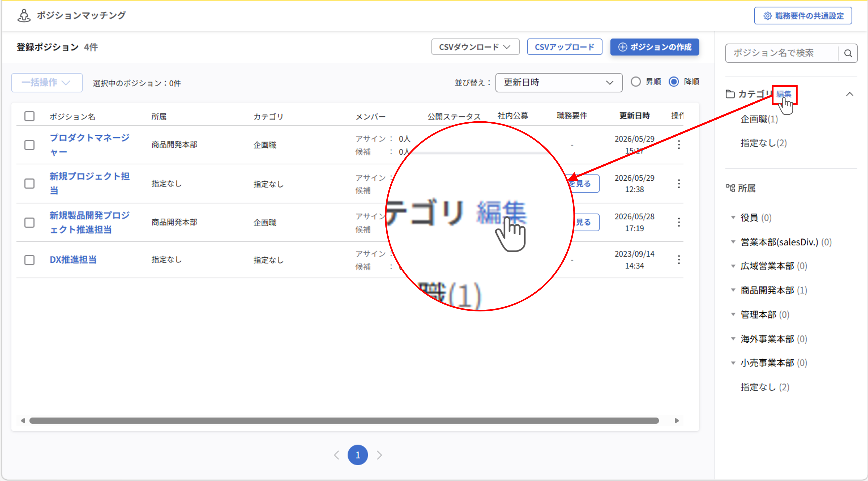Image resolution: width=868 pixels, height=481 pixels.
Task: Check the 新規製品開発プロジェクト推進担当 row checkbox
Action: click(x=29, y=222)
